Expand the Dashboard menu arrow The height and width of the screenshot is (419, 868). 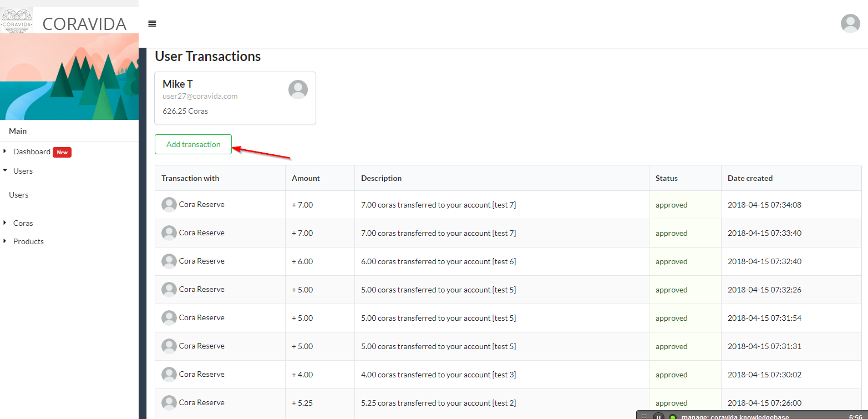coord(5,152)
